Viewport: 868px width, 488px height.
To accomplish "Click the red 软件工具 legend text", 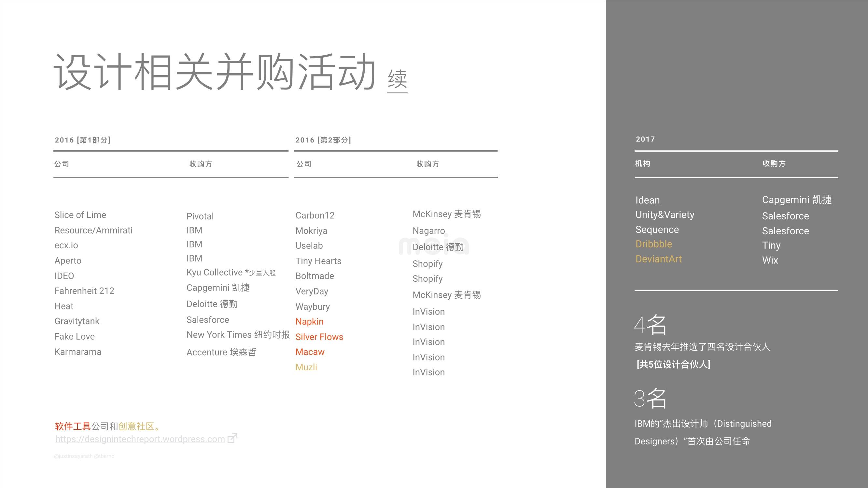I will 73,427.
